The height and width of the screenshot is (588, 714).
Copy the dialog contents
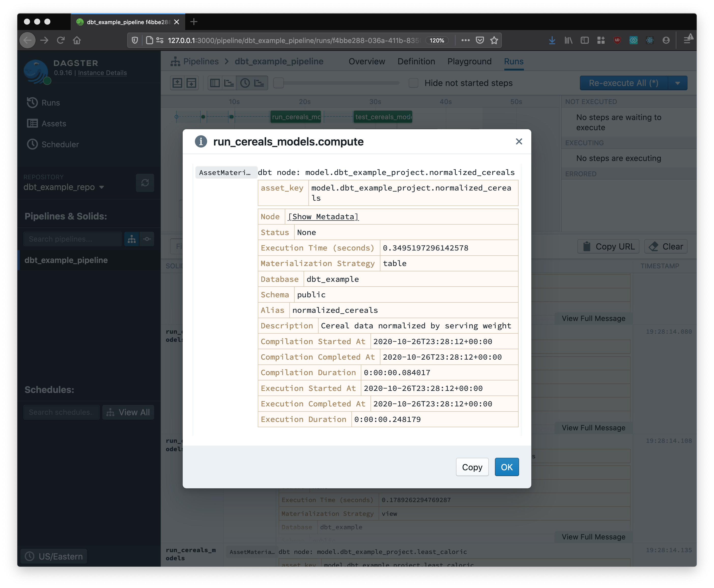(472, 467)
